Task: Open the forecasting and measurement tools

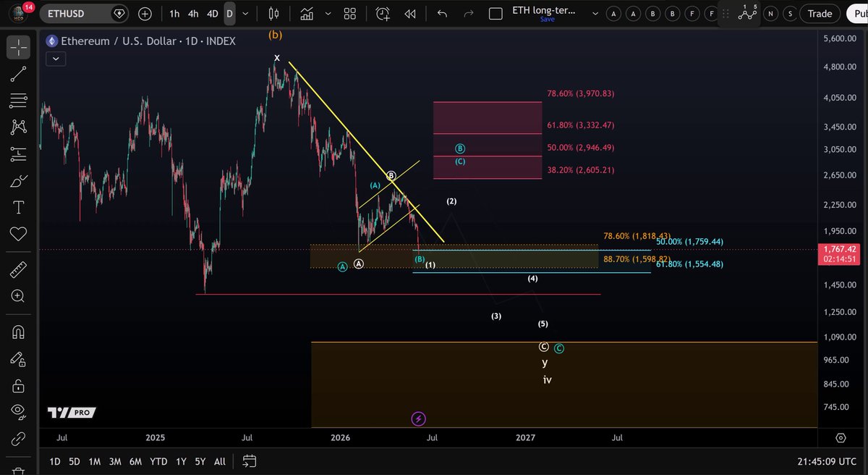Action: pos(19,154)
